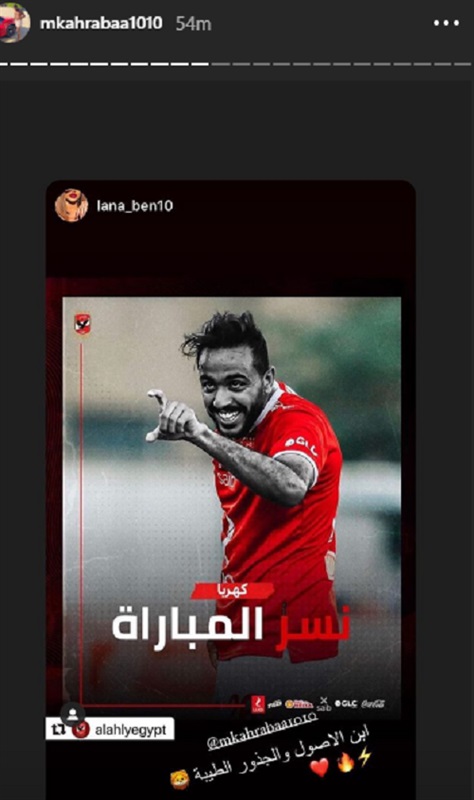Tap the red Kahraba name banner
Viewport: 474px width, 800px height.
click(x=232, y=590)
